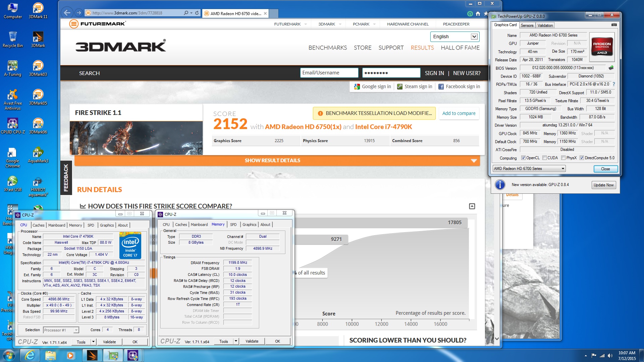Launch the 3DMark desktop shortcut
This screenshot has width=644, height=362.
(38, 39)
